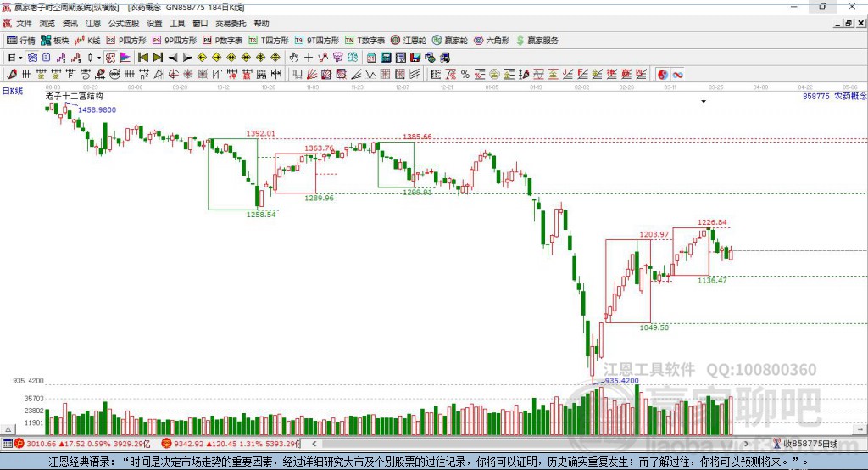Open the calendar icon in toolbar
The image size is (868, 470).
[x=371, y=58]
